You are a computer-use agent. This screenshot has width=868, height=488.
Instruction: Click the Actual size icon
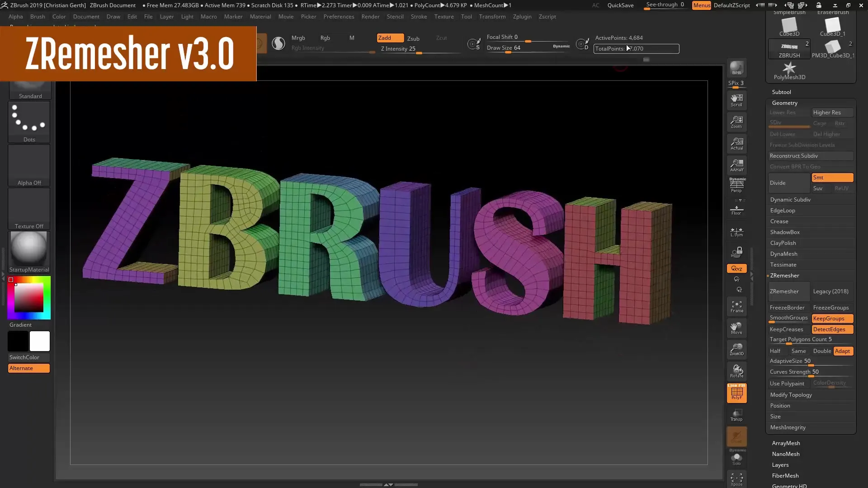[736, 144]
